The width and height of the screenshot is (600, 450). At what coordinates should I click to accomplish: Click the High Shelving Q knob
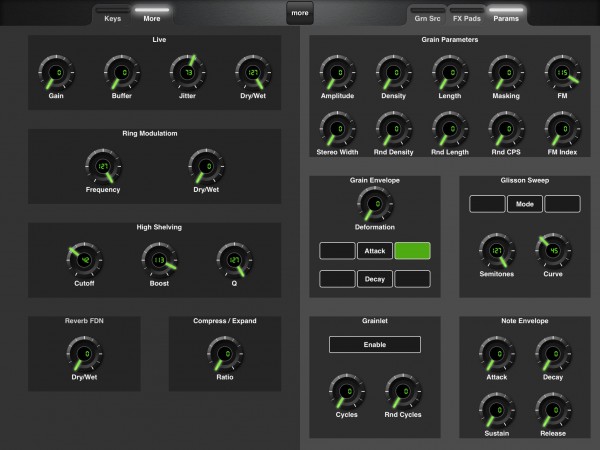[x=234, y=260]
